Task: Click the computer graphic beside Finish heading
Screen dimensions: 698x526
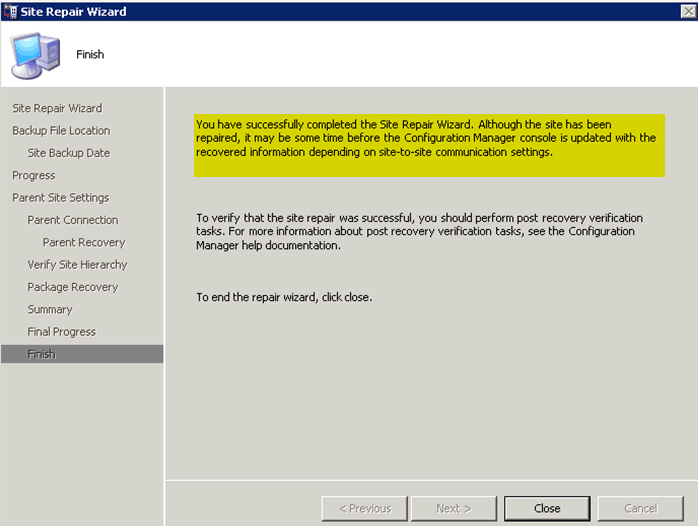Action: click(x=36, y=55)
